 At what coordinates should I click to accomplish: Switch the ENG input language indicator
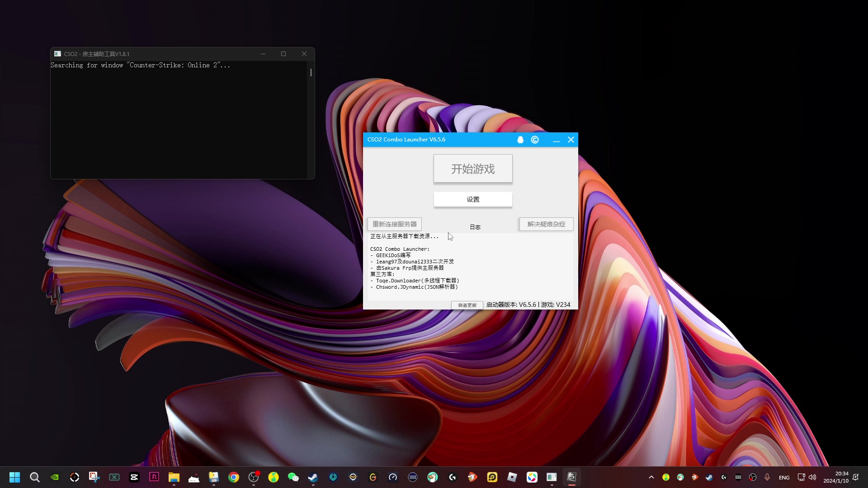click(784, 478)
